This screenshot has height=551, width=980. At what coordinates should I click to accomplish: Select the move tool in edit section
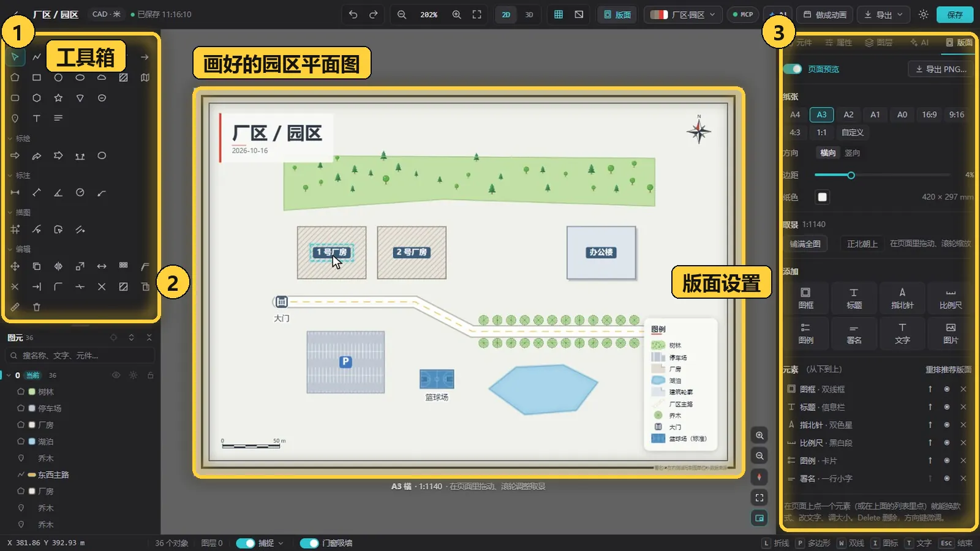[15, 266]
